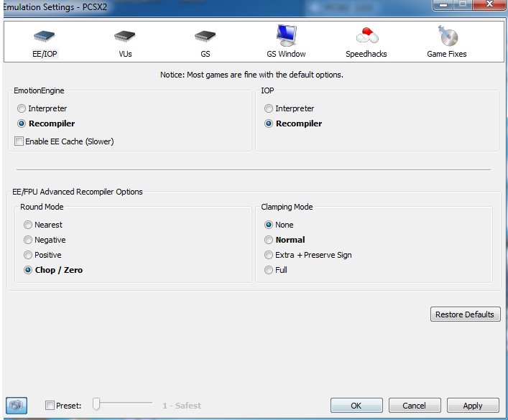This screenshot has height=420, width=508.
Task: Set Round Mode to Chop / Zero
Action: point(28,270)
